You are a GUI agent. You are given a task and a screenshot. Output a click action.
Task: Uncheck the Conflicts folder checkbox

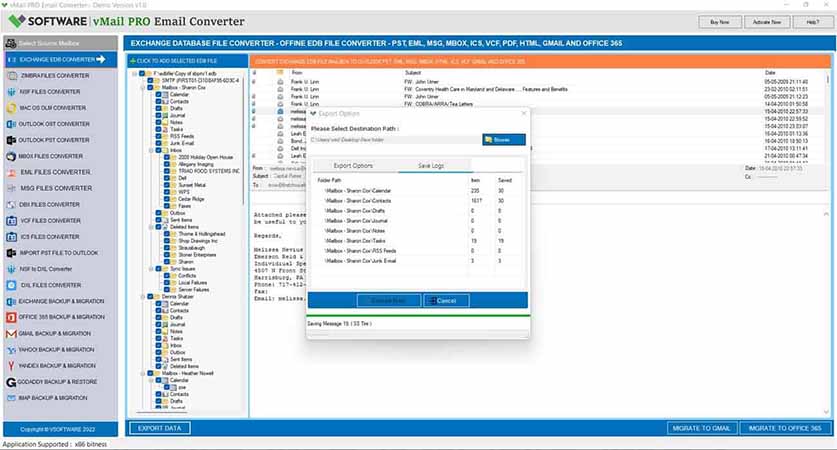[167, 275]
